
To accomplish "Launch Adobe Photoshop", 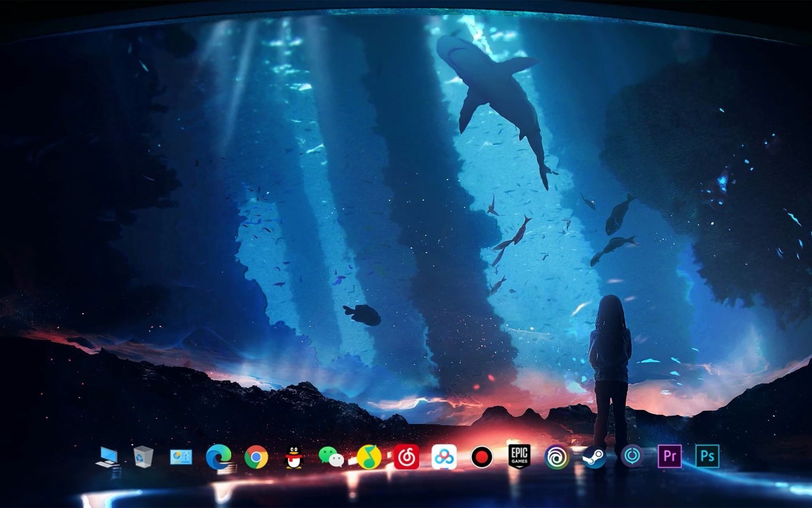I will pos(709,457).
